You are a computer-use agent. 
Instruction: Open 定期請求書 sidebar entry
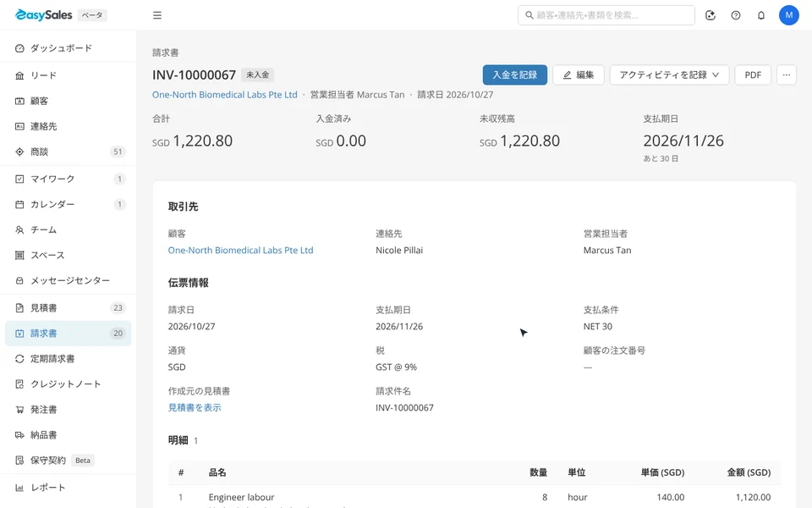68,359
